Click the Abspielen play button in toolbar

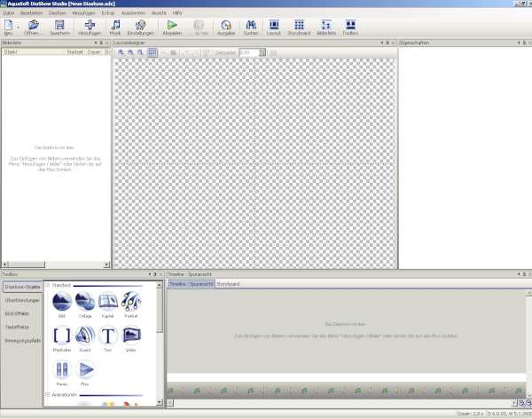172,28
